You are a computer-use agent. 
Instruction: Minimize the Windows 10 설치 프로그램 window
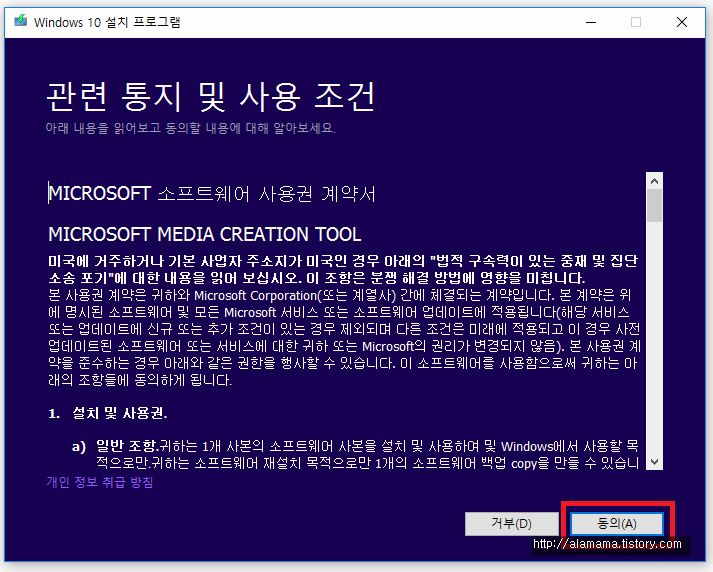point(591,22)
